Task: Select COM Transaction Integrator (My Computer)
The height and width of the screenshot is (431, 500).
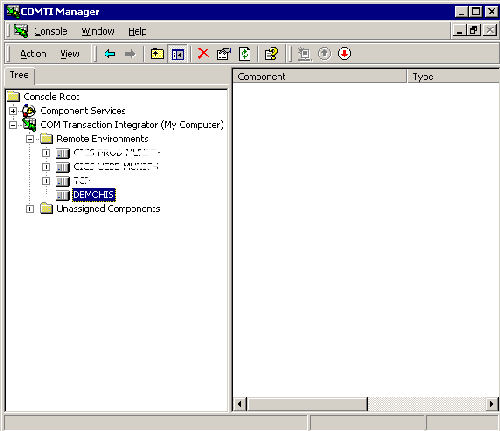Action: (x=132, y=125)
